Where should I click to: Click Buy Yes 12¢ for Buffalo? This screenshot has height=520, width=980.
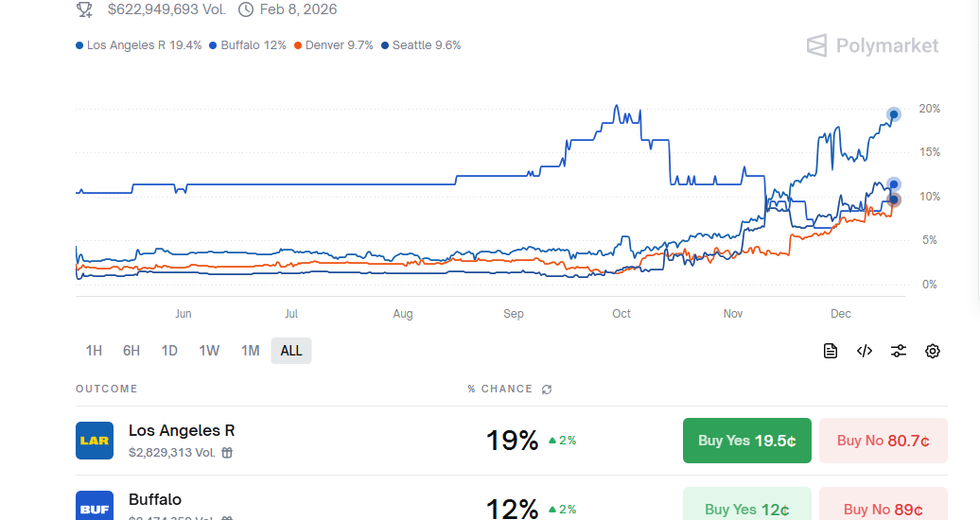tap(746, 509)
